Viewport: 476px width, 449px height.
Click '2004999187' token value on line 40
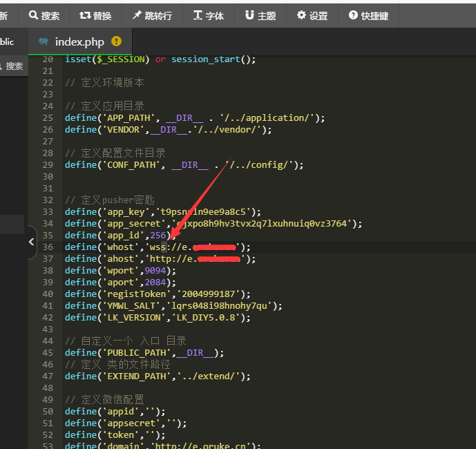[x=209, y=294]
